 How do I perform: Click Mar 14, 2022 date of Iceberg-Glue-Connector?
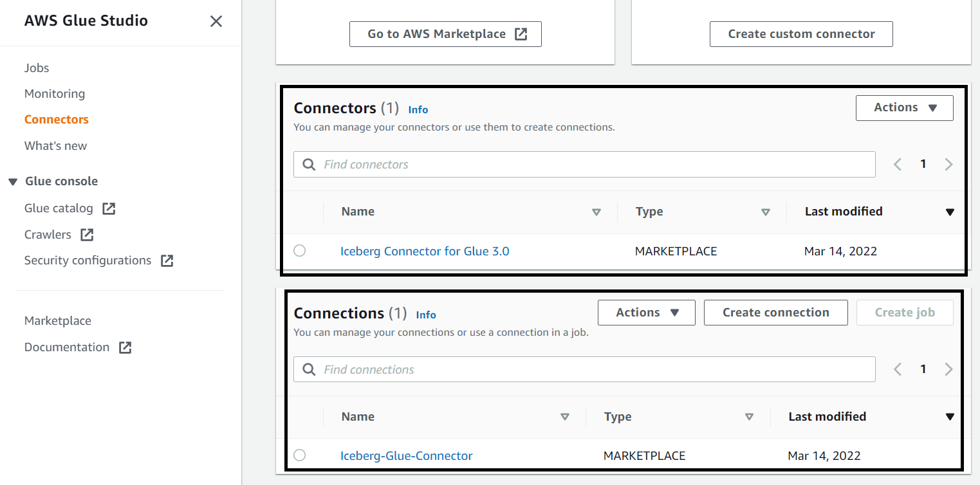click(x=824, y=456)
